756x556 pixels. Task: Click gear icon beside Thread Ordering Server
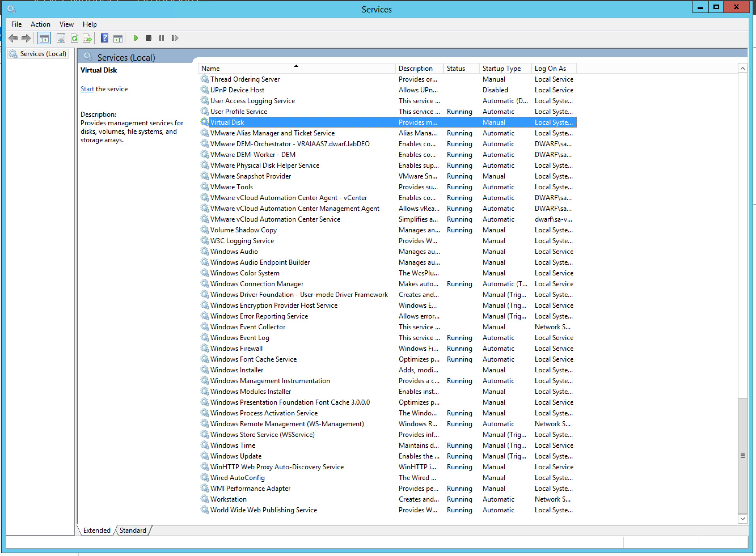204,79
